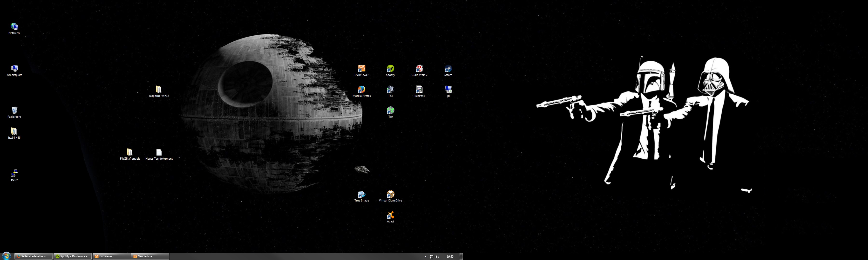Show hidden tray icons arrow
Viewport: 868px width, 260px height.
426,257
